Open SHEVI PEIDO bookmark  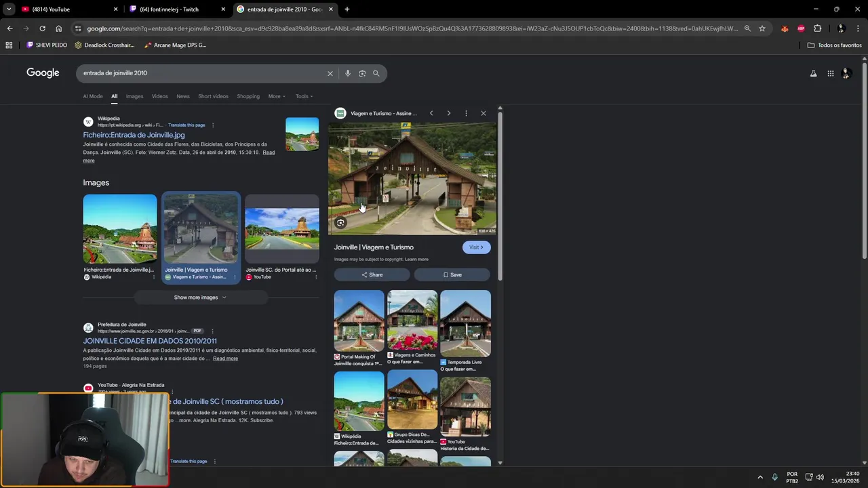point(47,45)
